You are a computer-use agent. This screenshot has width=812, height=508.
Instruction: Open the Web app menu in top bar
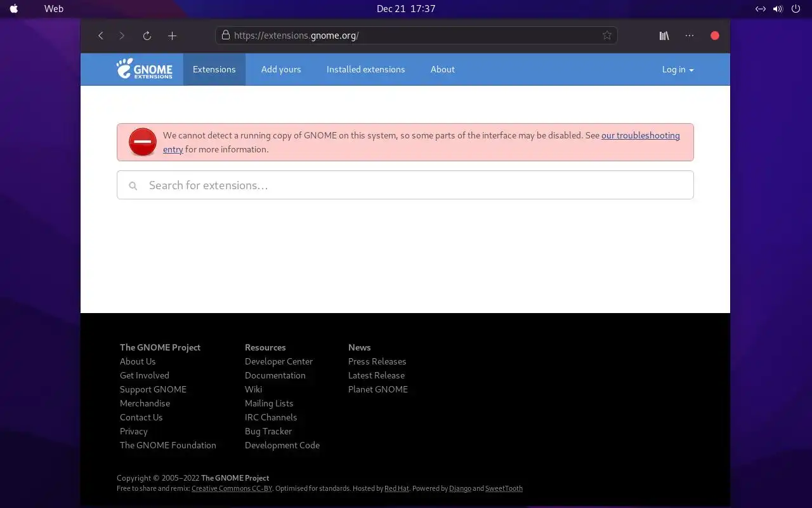pos(54,9)
